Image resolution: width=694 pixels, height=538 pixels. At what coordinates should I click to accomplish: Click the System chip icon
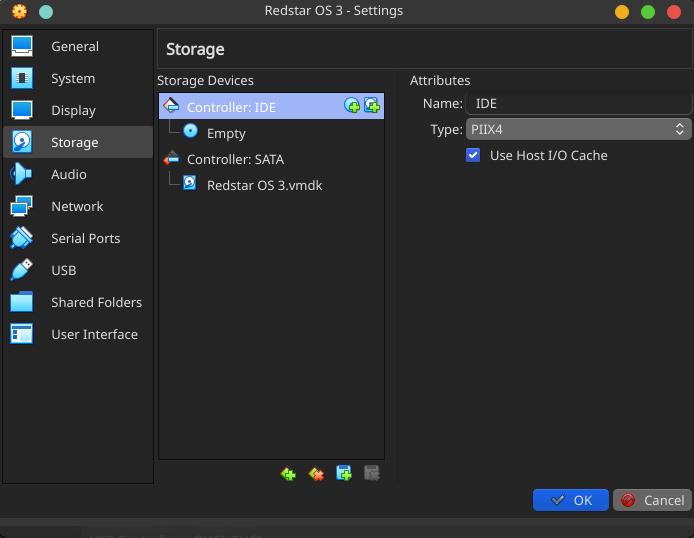tap(22, 78)
